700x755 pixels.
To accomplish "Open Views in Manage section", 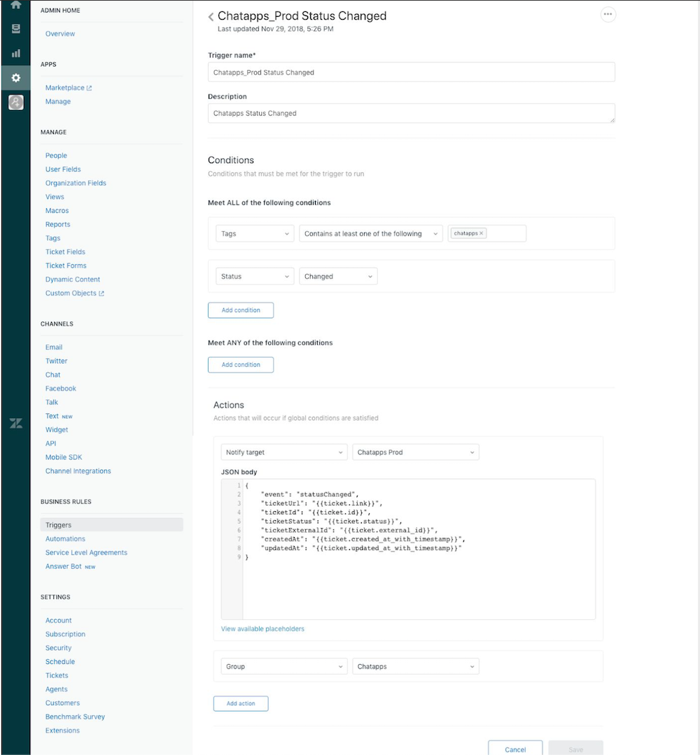I will (55, 197).
